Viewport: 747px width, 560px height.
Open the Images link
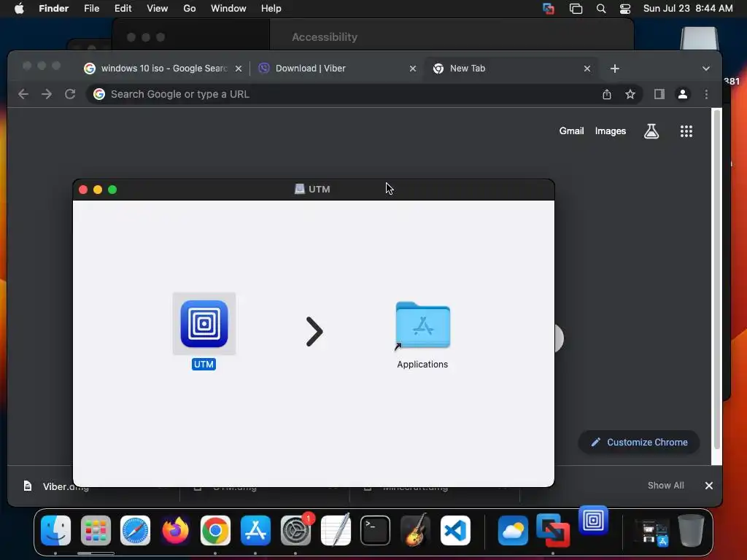[611, 131]
